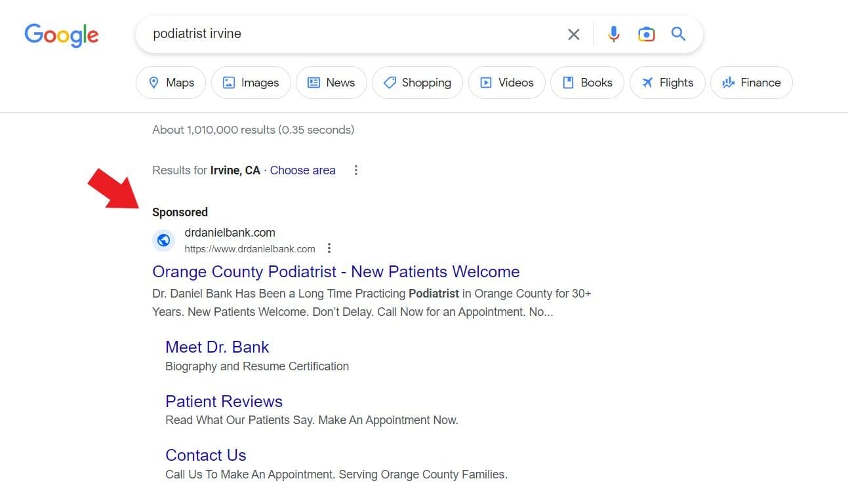
Task: Open Google Lens camera search
Action: pos(646,33)
